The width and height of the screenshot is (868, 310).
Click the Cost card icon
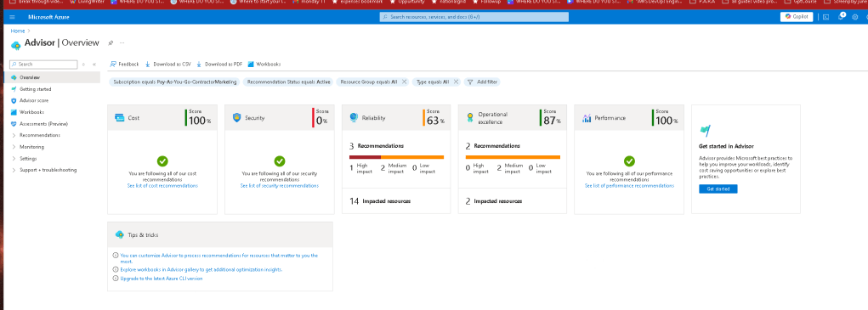[119, 118]
